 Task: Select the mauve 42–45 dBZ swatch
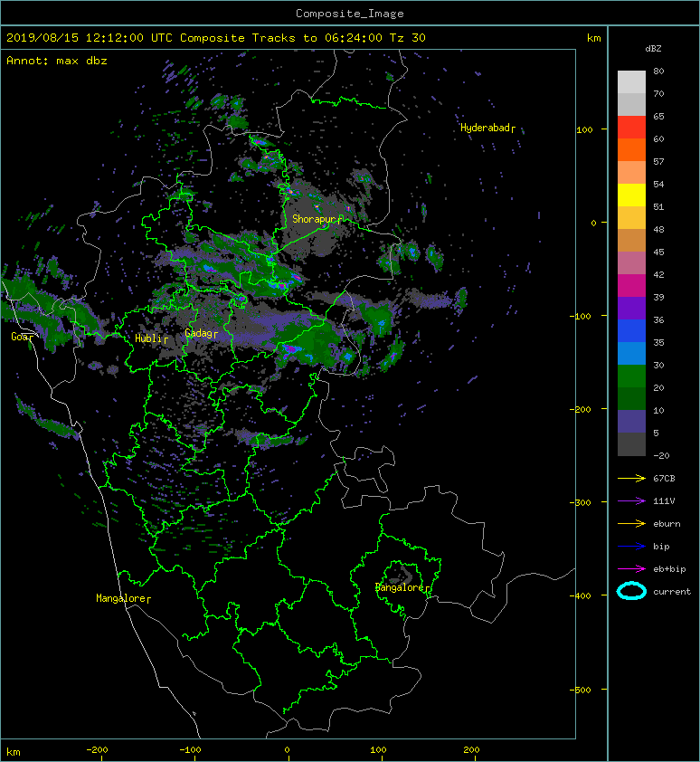coord(631,263)
